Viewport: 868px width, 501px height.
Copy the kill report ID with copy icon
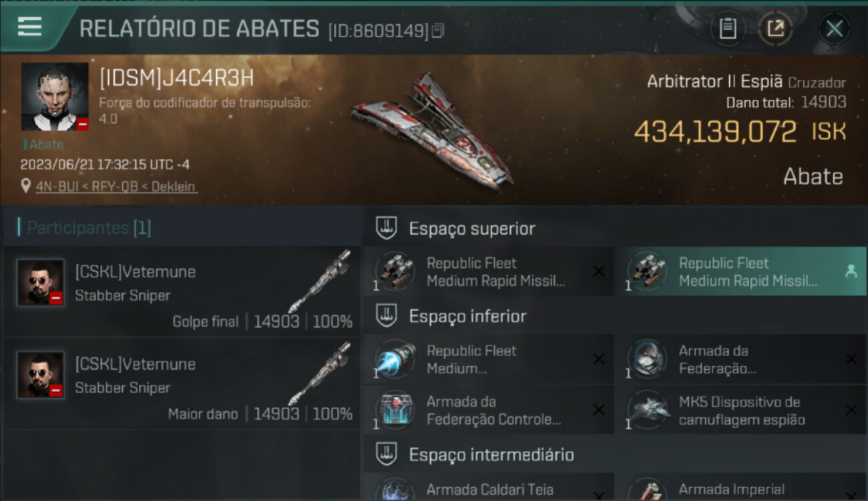tap(438, 30)
